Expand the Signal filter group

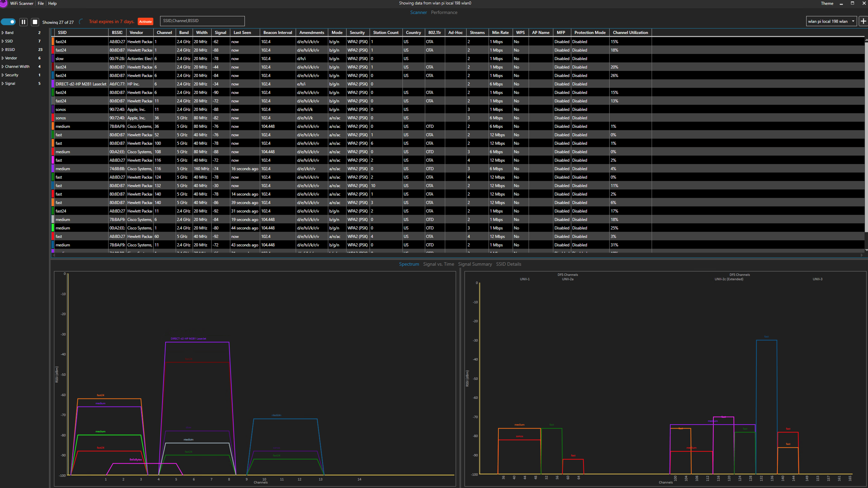[x=3, y=84]
